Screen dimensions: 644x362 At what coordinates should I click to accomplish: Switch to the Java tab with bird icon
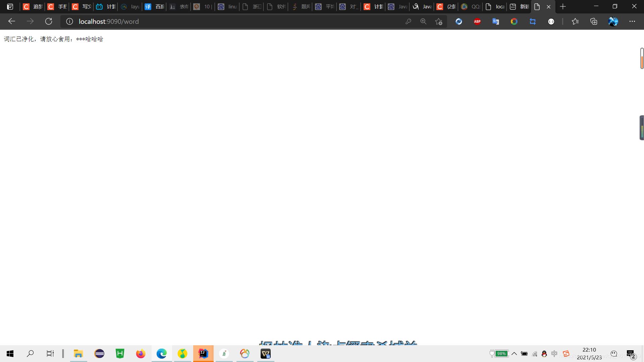click(x=422, y=7)
